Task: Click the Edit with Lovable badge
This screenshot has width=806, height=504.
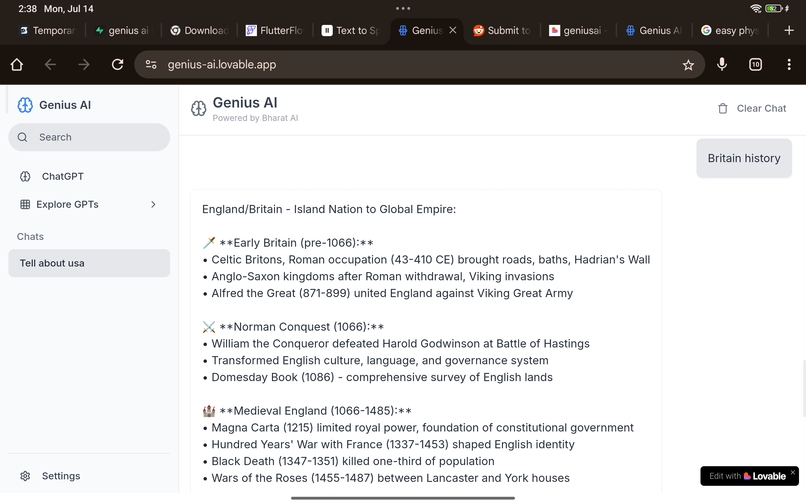Action: [748, 476]
